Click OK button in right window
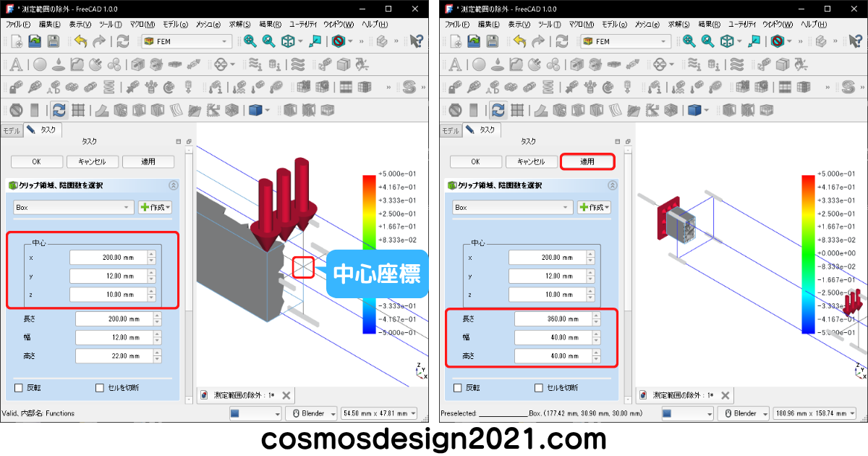The image size is (868, 456). tap(475, 161)
